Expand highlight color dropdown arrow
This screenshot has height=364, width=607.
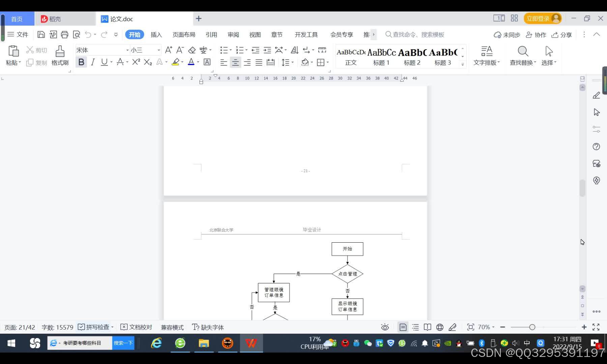(x=182, y=62)
